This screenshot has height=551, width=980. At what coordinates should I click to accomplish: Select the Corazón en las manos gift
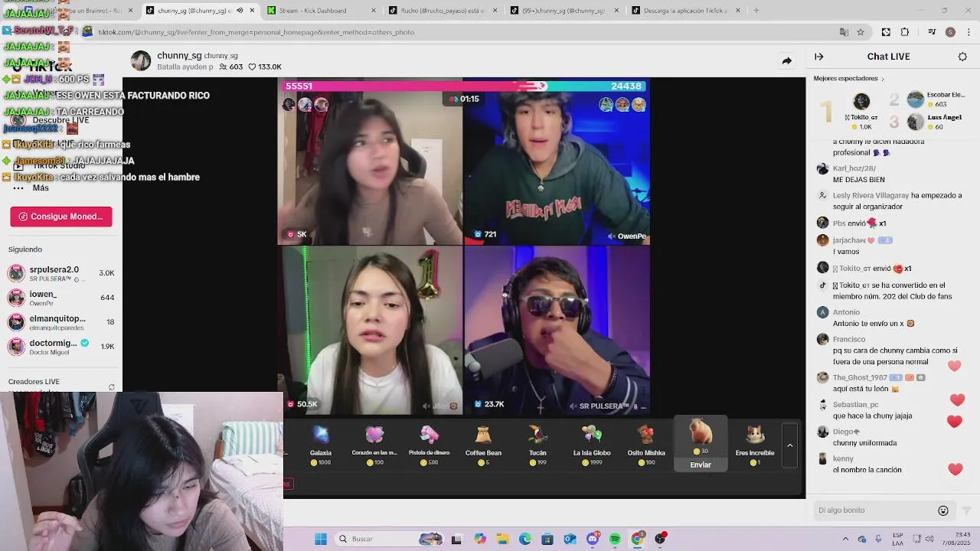pos(374,445)
